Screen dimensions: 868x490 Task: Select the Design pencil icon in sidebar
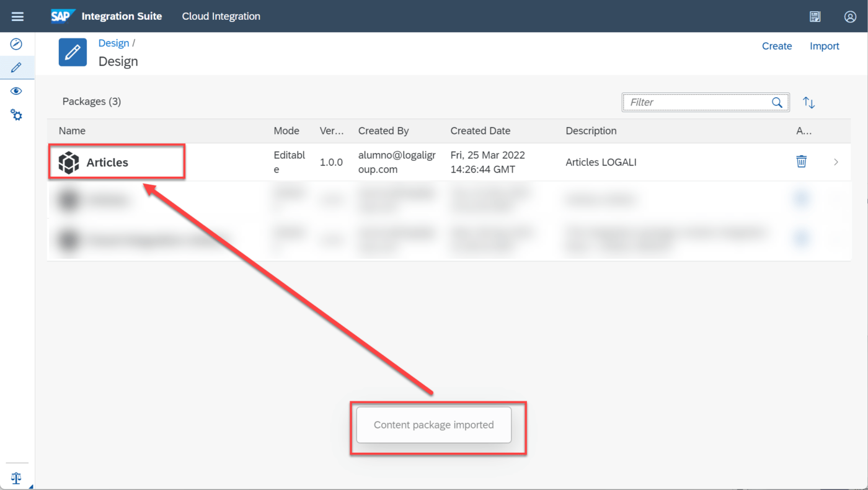point(17,67)
